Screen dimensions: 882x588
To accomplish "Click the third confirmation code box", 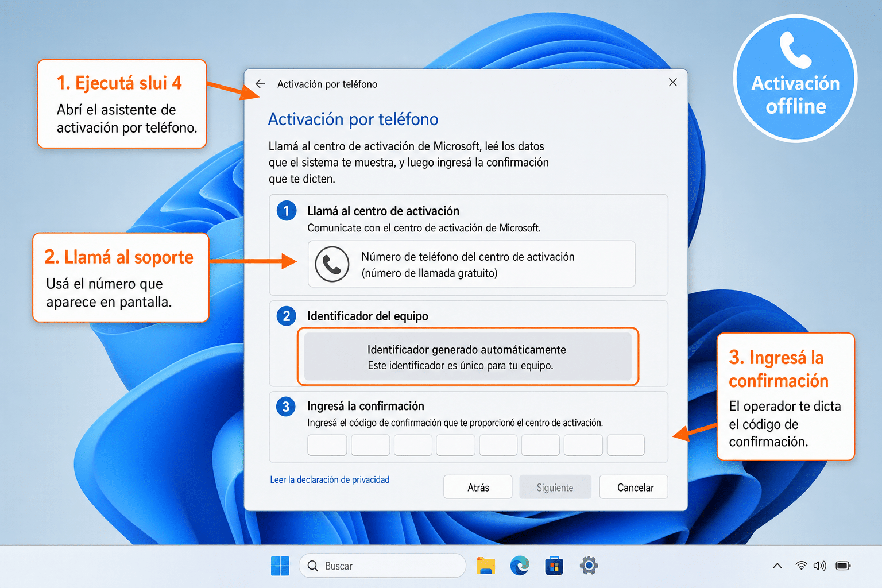I will [413, 445].
